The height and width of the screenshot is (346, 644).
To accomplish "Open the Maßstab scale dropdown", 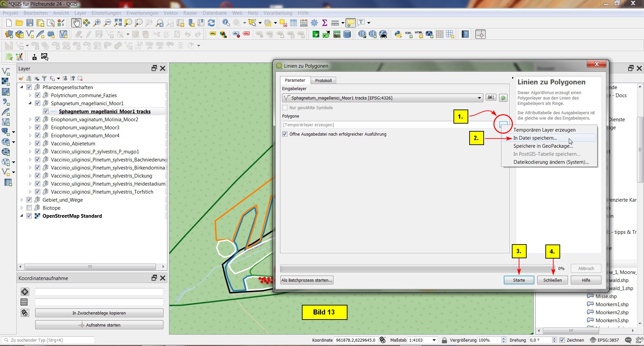I will pos(434,340).
